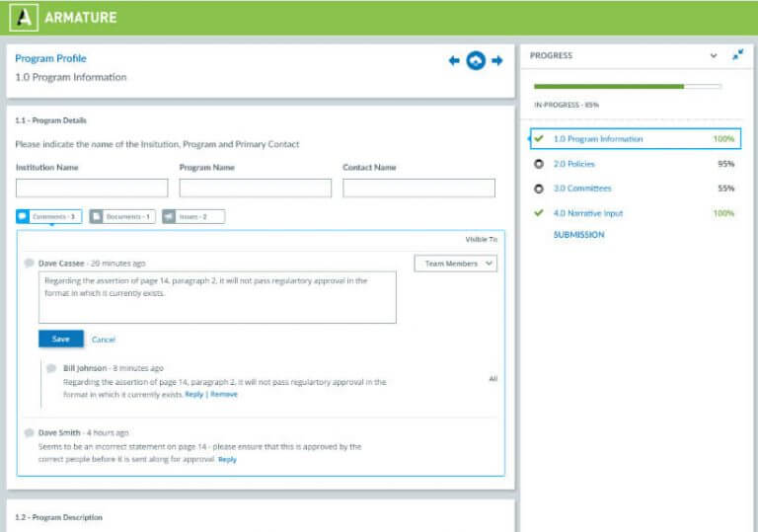Open the Issues tab

pos(193,216)
